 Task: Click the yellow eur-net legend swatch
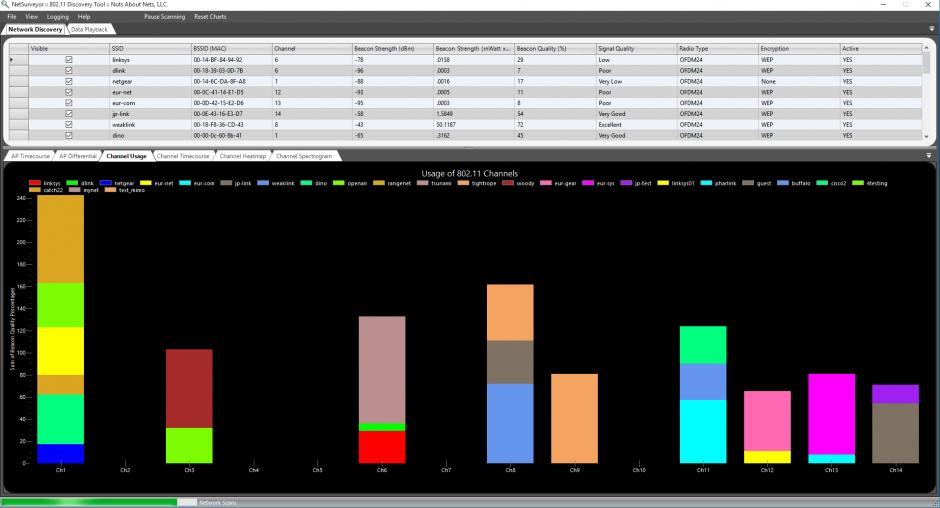(146, 183)
